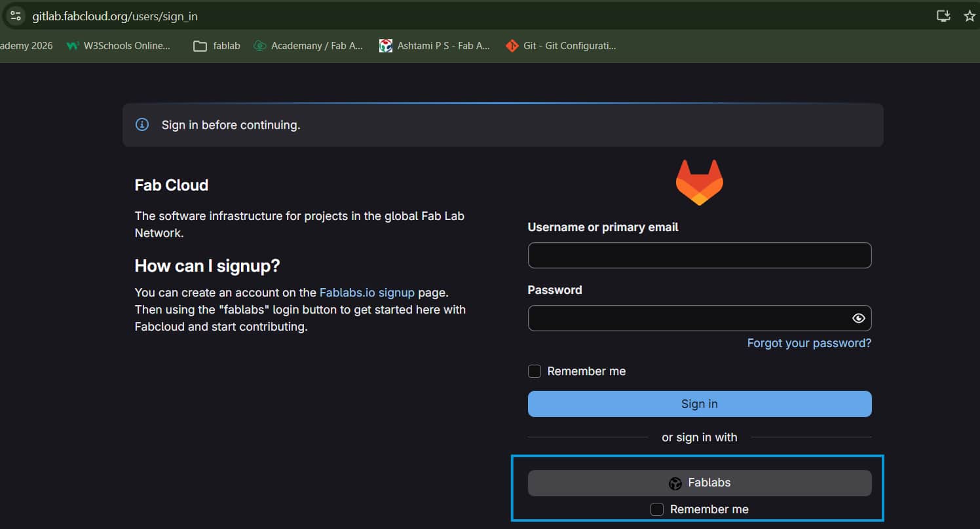Click the "Username or primary email" label

tap(603, 227)
